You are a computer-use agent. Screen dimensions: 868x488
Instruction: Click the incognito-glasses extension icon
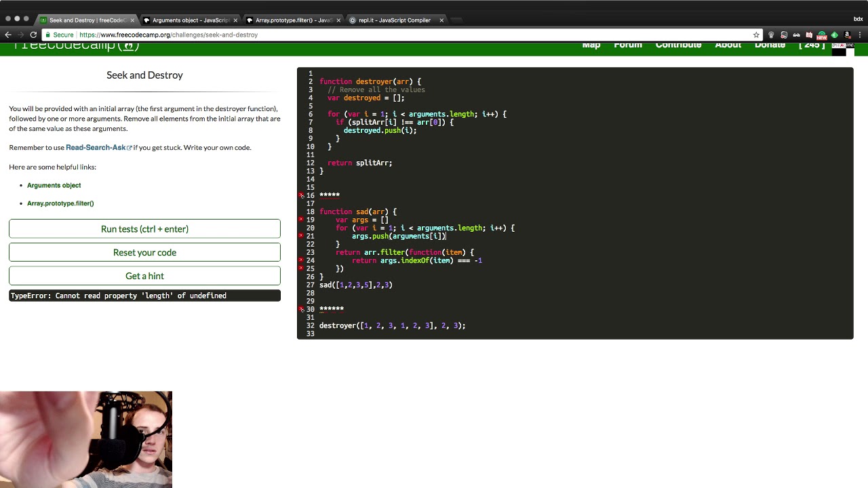796,35
